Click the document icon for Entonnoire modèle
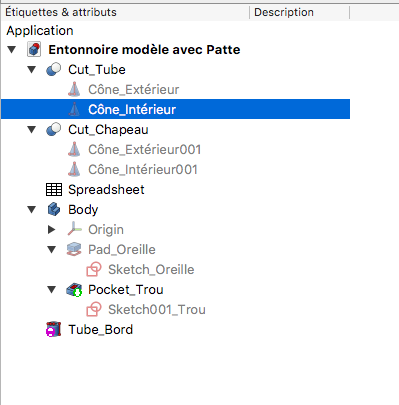 click(x=34, y=49)
